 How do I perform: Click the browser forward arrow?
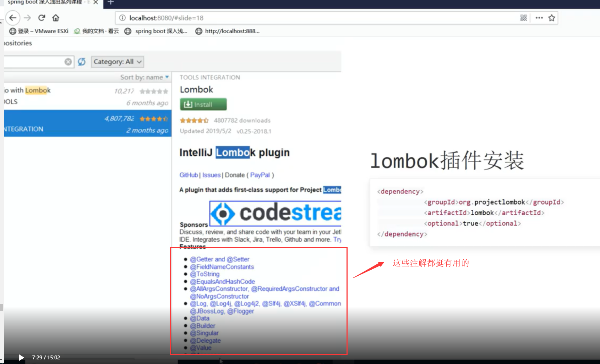coord(28,18)
